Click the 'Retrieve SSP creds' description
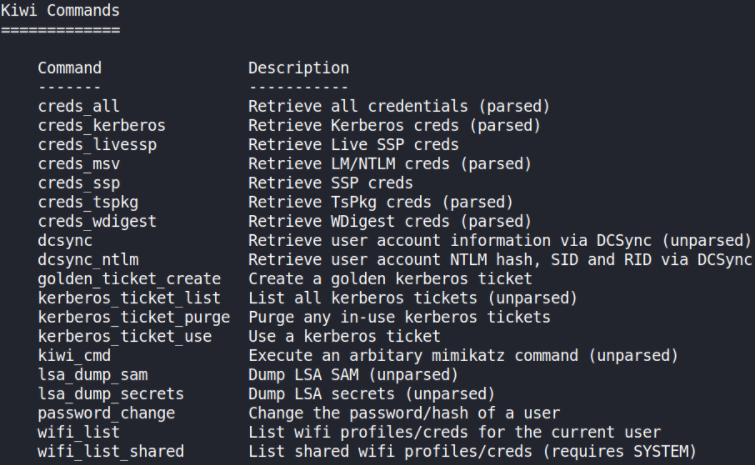The image size is (755, 465). pos(330,183)
